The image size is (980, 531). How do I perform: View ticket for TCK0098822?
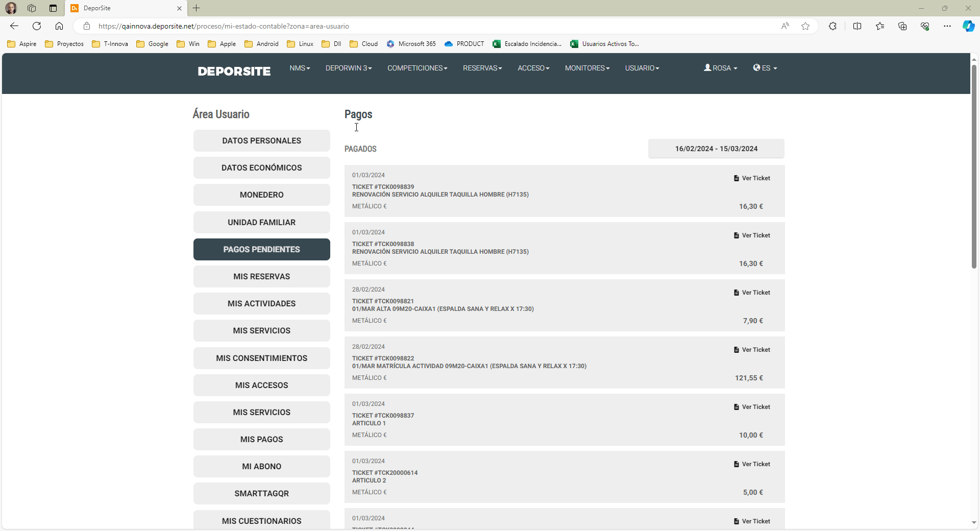751,350
